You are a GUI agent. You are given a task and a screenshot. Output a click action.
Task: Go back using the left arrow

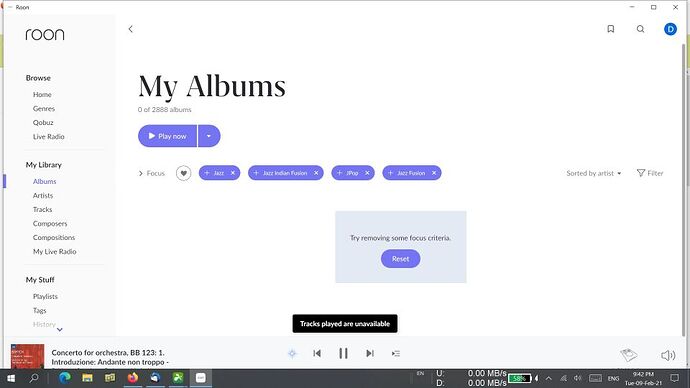tap(131, 29)
